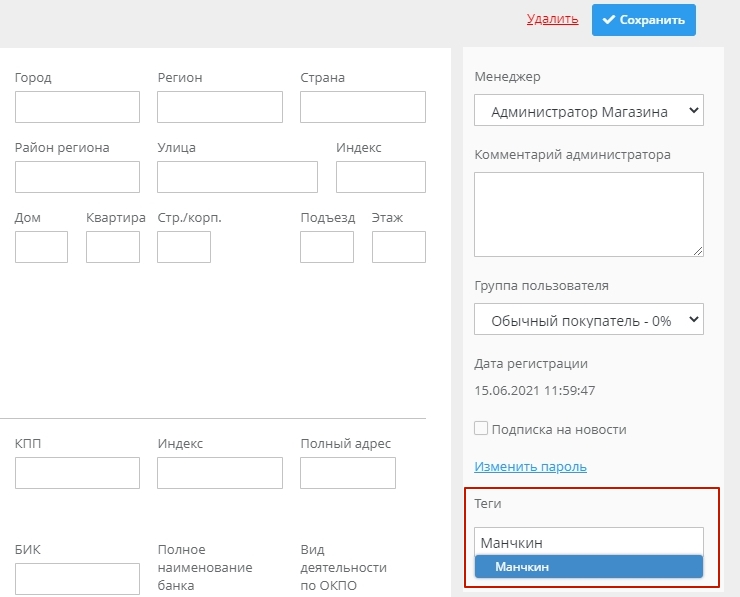Viewport: 740px width, 597px height.
Task: Click the КПП input field
Action: [77, 473]
